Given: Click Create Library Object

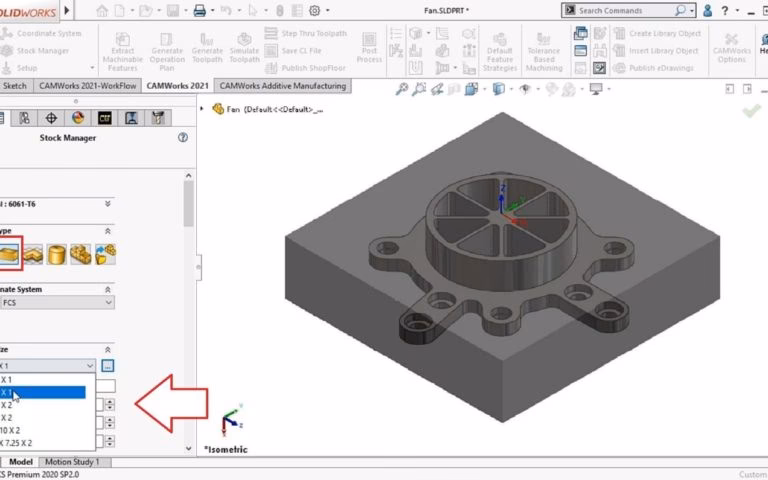Looking at the screenshot, I should coord(657,33).
